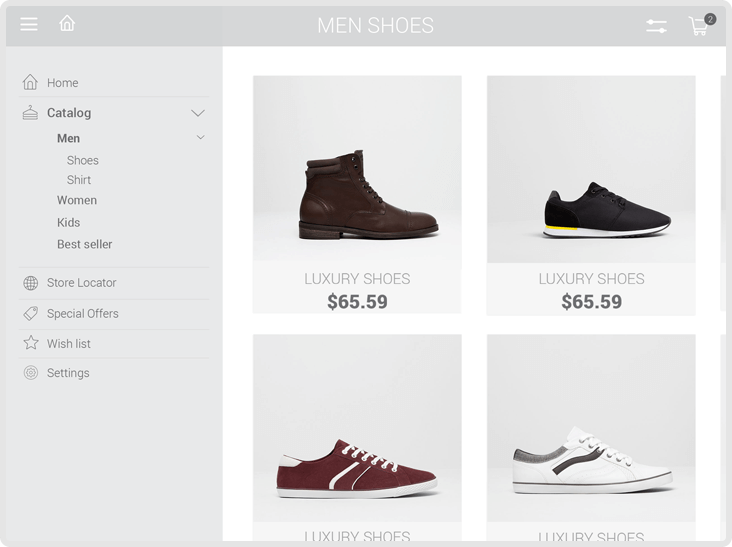Collapse the Men submenu chevron
Screen dimensions: 732x547
200,137
